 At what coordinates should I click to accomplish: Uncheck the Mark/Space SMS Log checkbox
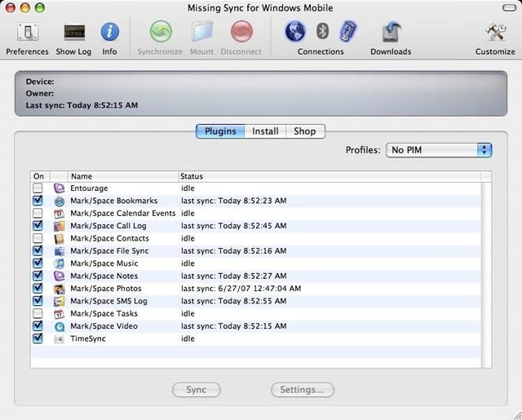click(38, 300)
